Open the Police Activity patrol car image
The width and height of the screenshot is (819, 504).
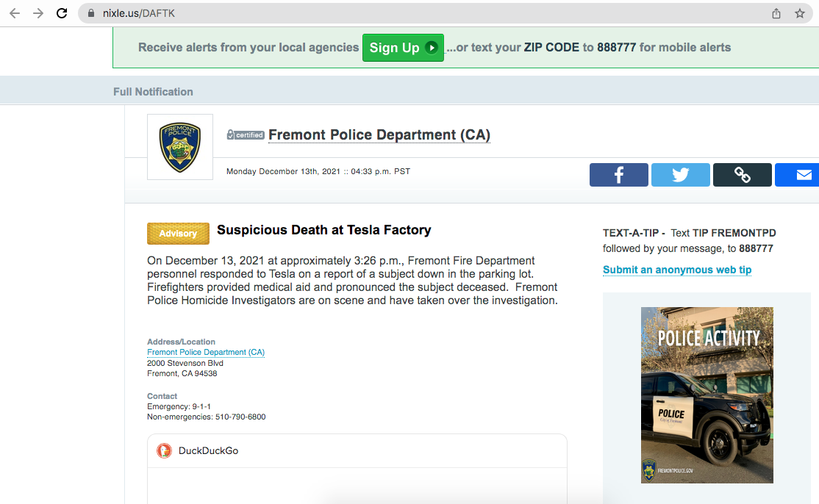[x=707, y=395]
